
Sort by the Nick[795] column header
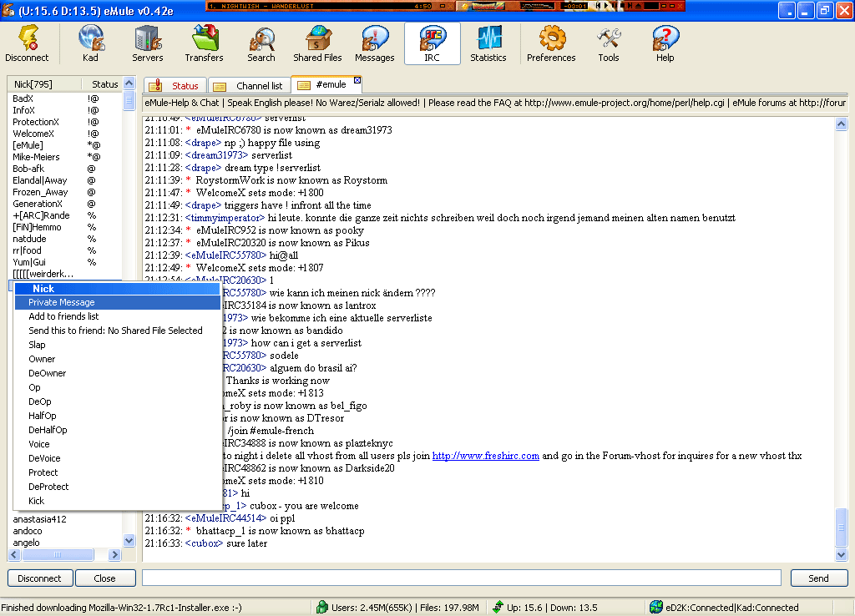44,84
